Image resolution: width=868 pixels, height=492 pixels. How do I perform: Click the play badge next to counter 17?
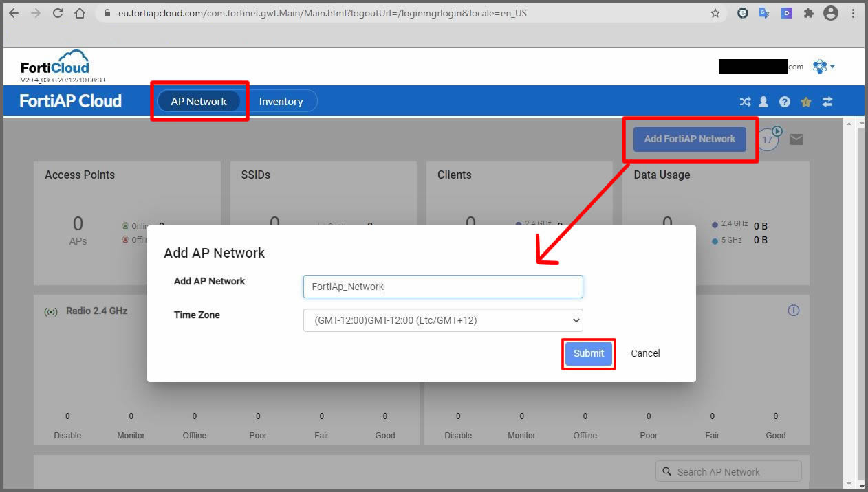coord(777,132)
